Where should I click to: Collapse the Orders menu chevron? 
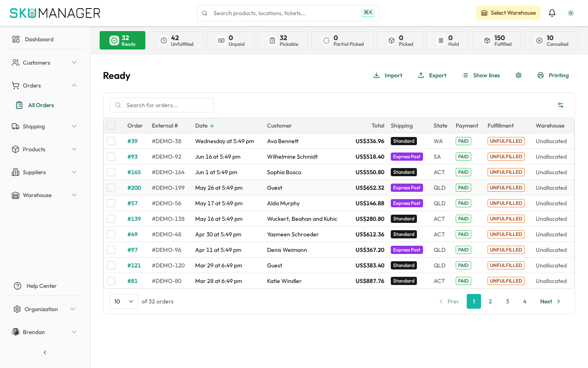74,85
